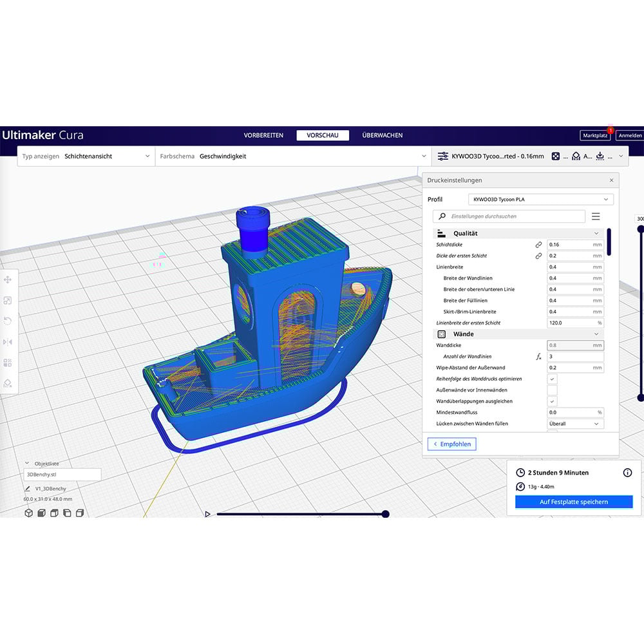The height and width of the screenshot is (644, 644).
Task: Toggle Wandüberlappungen ausgleichen checkbox
Action: (x=552, y=401)
